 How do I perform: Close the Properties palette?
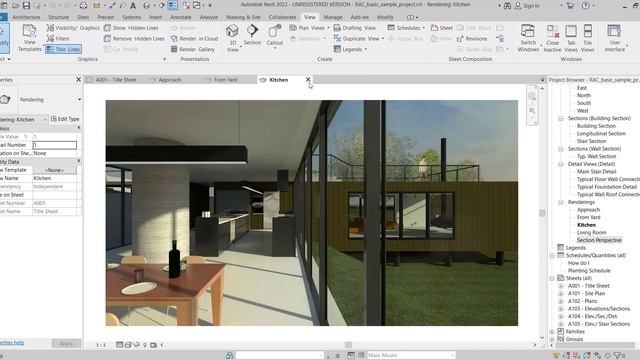(79, 80)
